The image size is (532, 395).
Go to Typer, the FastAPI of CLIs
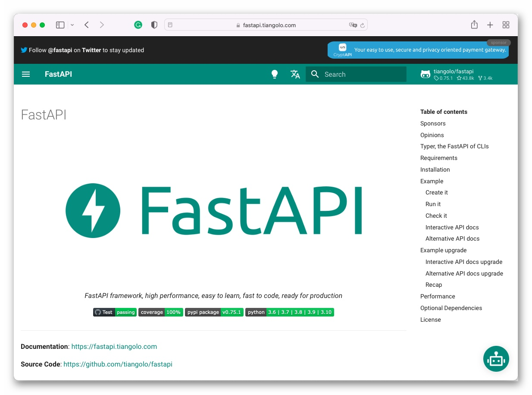tap(454, 146)
